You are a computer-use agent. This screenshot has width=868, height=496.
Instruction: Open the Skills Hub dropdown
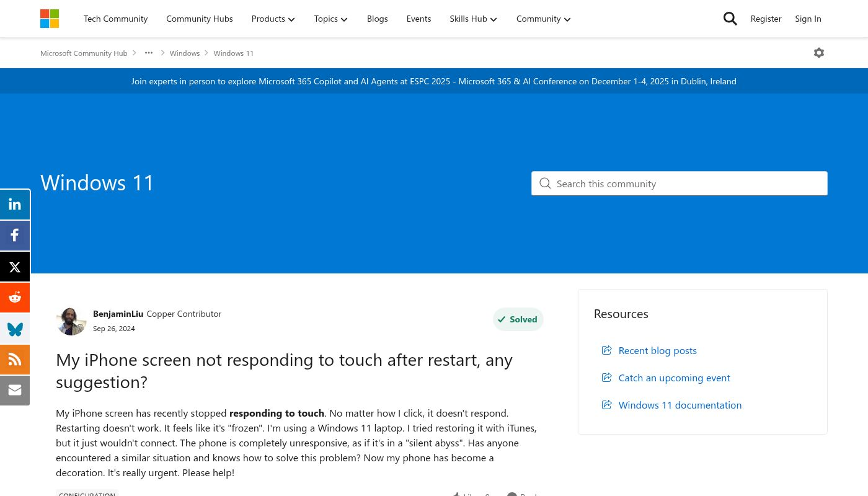click(473, 19)
